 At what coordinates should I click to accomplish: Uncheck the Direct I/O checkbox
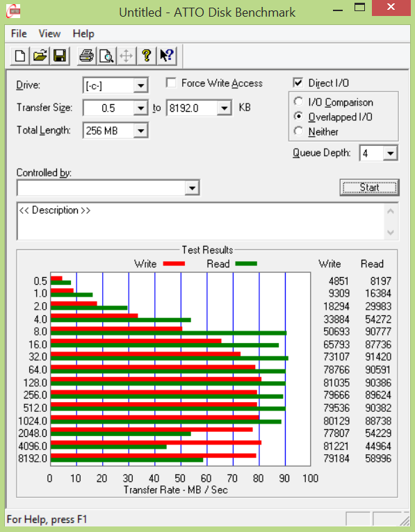[x=298, y=83]
